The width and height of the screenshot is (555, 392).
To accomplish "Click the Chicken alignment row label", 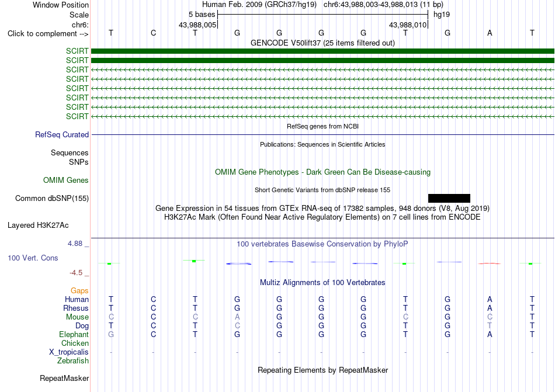I will 75,343.
